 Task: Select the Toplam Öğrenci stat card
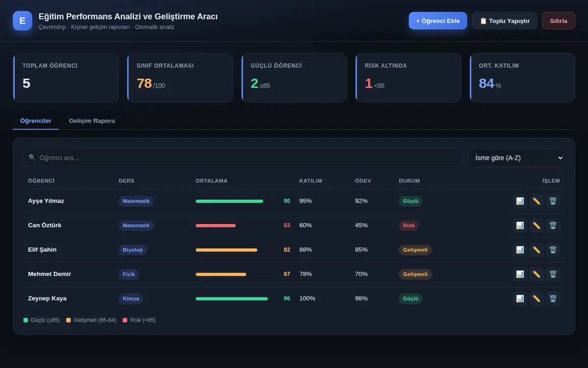point(66,78)
